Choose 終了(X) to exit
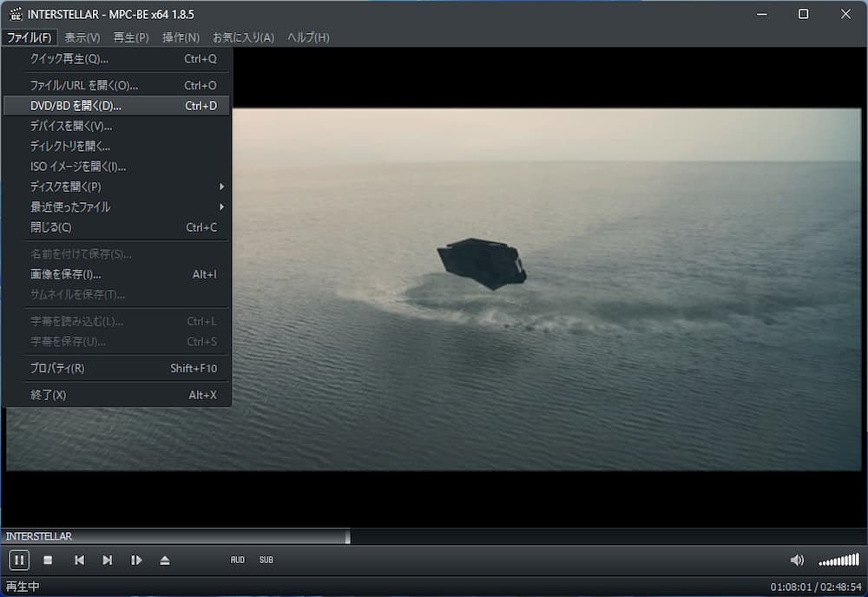Viewport: 868px width, 597px height. point(116,395)
